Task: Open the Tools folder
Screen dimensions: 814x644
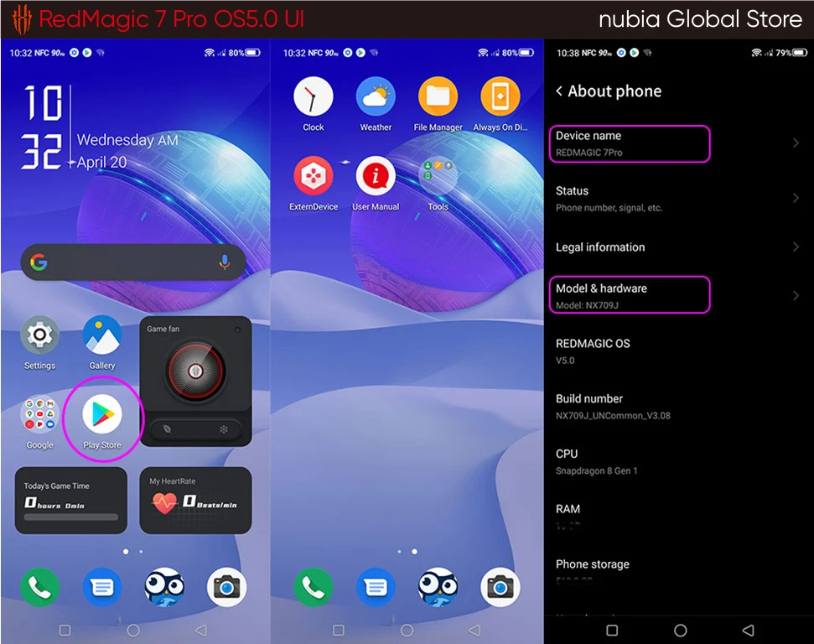Action: pyautogui.click(x=438, y=176)
